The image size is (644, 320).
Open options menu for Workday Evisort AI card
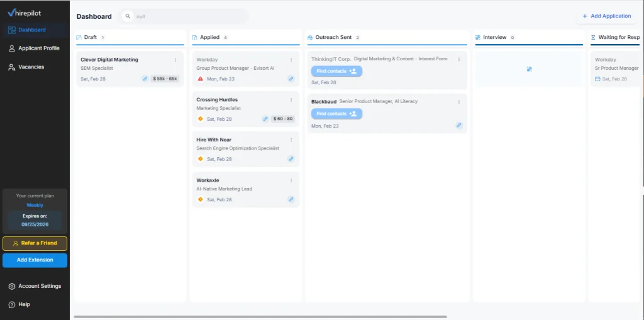(291, 60)
